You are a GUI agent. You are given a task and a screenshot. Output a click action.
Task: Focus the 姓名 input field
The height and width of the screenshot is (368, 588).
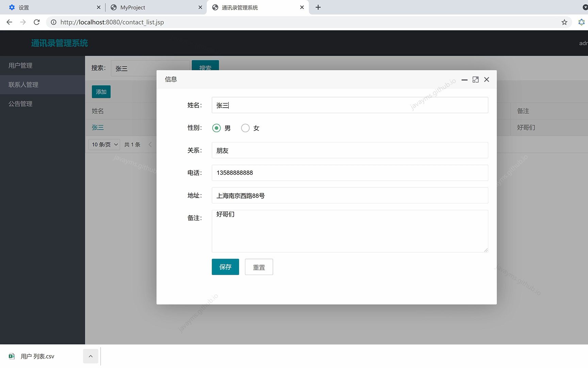coord(350,105)
